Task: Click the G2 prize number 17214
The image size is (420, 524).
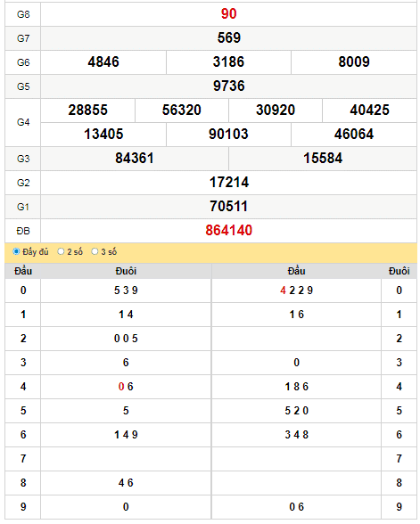Action: [228, 183]
